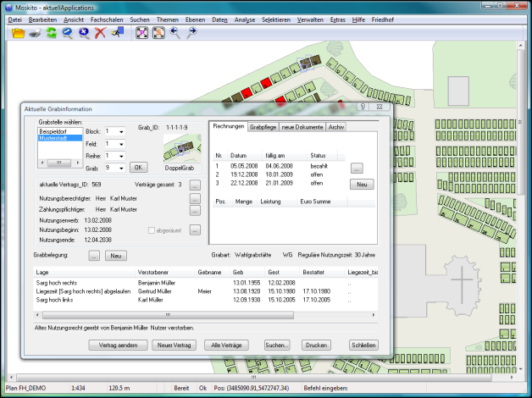Open the Fachschalen menu
Image resolution: width=532 pixels, height=398 pixels.
pyautogui.click(x=107, y=19)
